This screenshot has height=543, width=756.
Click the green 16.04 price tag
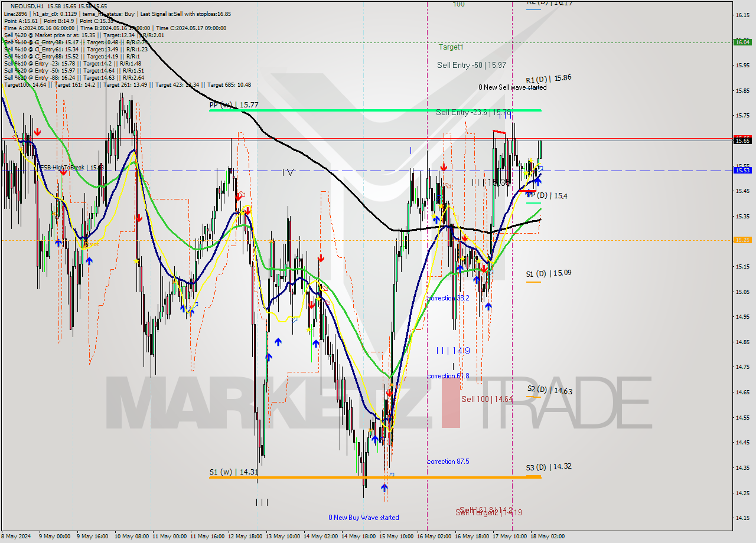click(742, 42)
